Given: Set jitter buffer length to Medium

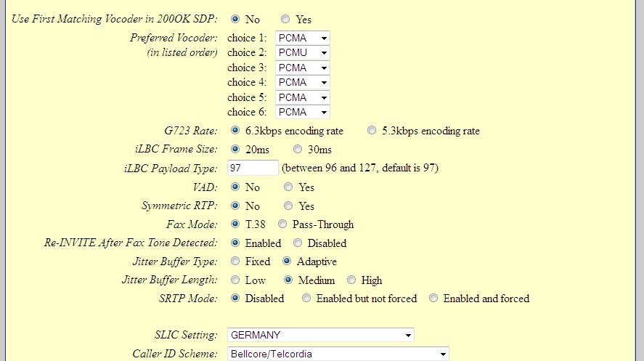Looking at the screenshot, I should tap(288, 280).
